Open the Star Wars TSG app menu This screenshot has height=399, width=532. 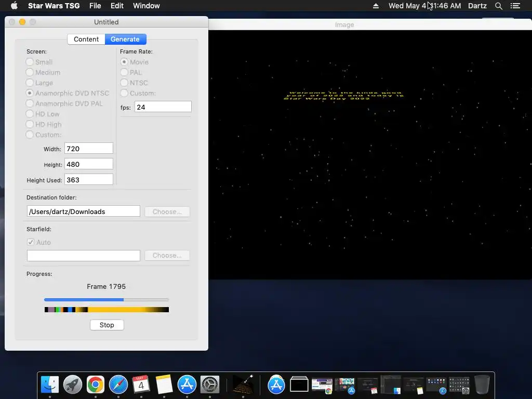click(x=54, y=6)
